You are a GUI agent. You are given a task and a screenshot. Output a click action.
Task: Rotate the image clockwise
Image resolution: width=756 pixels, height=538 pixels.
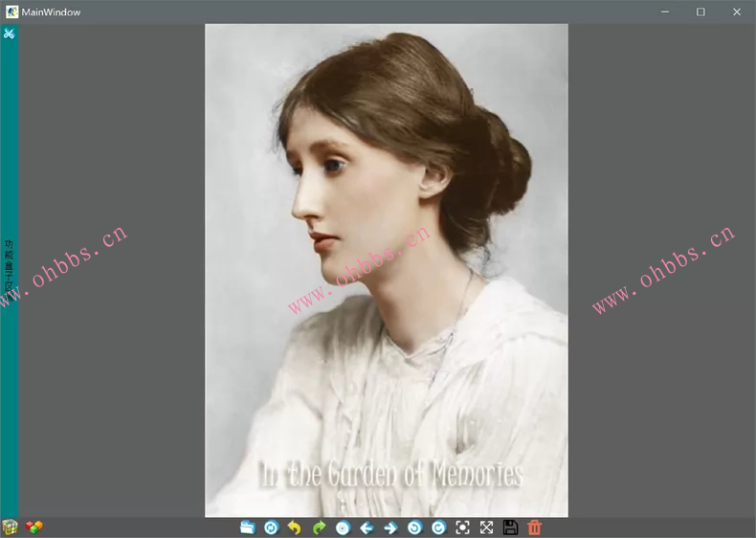point(438,527)
